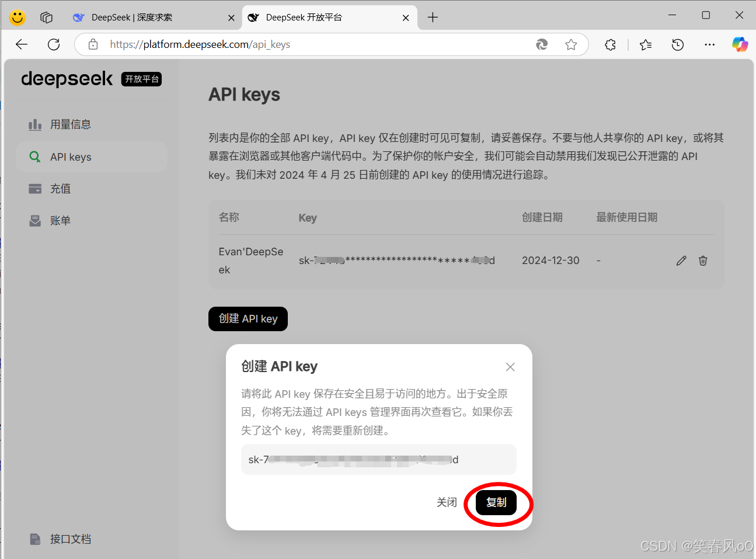756x559 pixels.
Task: Close the DeepSeek 开放平台 tab
Action: point(406,18)
